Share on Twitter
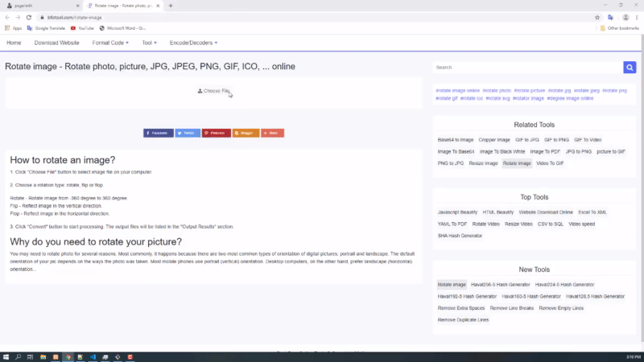This screenshot has width=644, height=362. 188,133
